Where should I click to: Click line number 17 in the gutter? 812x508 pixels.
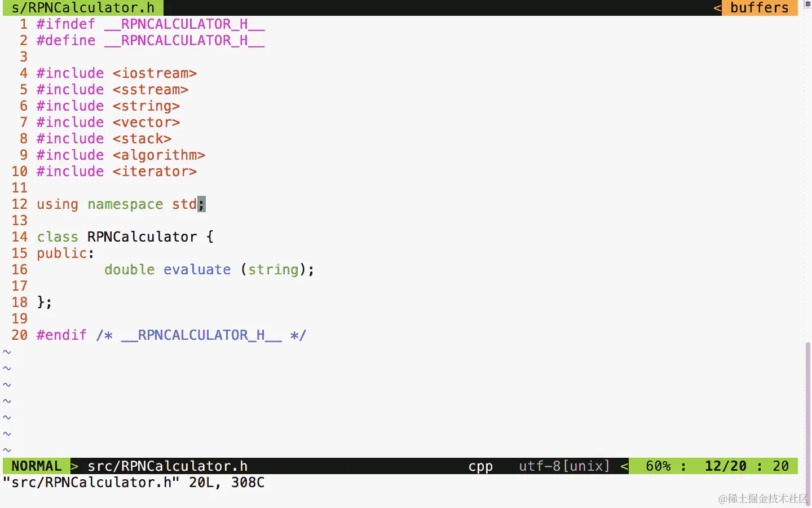tap(20, 286)
